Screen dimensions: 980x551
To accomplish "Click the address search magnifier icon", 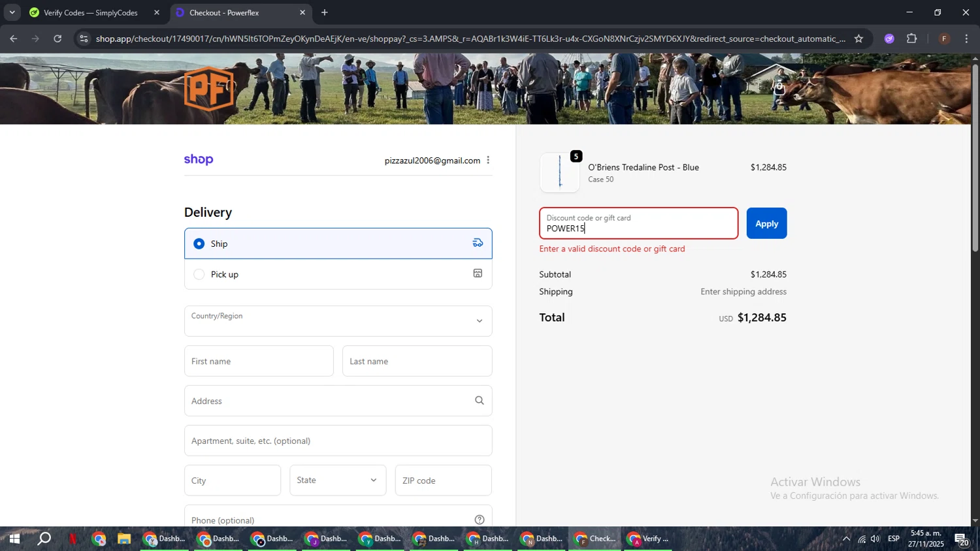I will coord(479,400).
